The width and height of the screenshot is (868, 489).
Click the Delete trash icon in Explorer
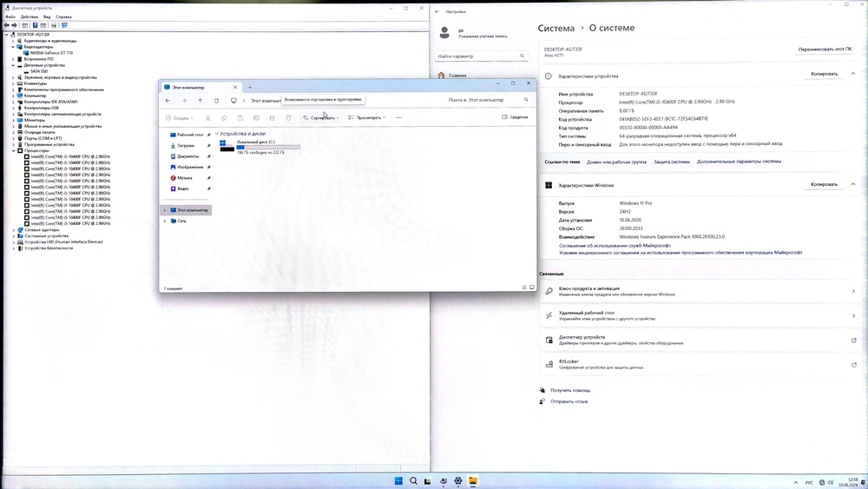click(x=288, y=118)
